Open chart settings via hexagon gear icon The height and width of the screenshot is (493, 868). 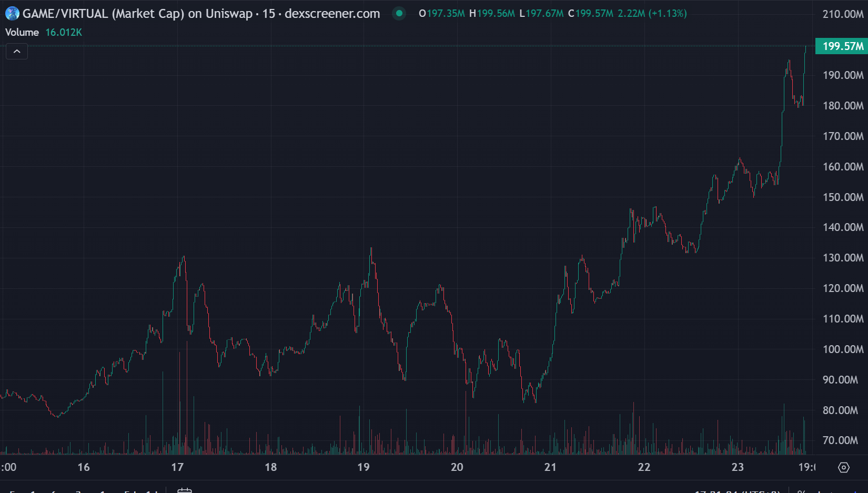tap(844, 467)
